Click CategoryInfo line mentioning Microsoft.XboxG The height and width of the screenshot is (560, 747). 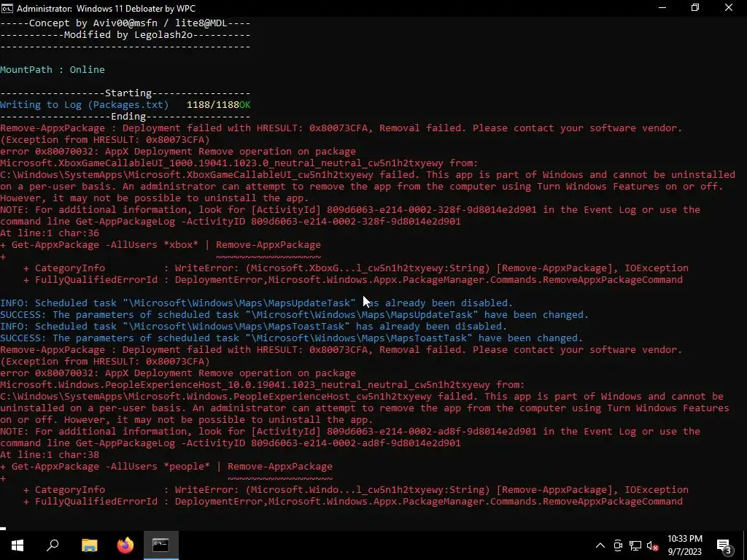point(356,268)
